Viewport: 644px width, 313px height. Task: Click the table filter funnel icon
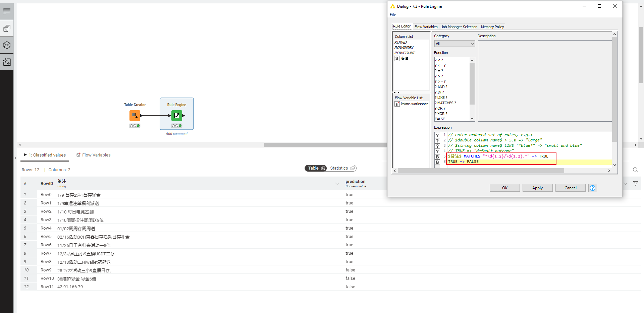[635, 184]
